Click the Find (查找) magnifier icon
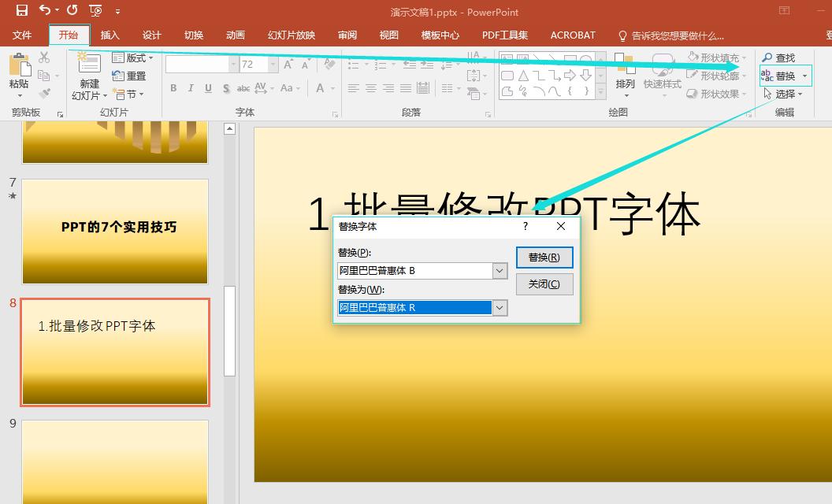 point(767,58)
